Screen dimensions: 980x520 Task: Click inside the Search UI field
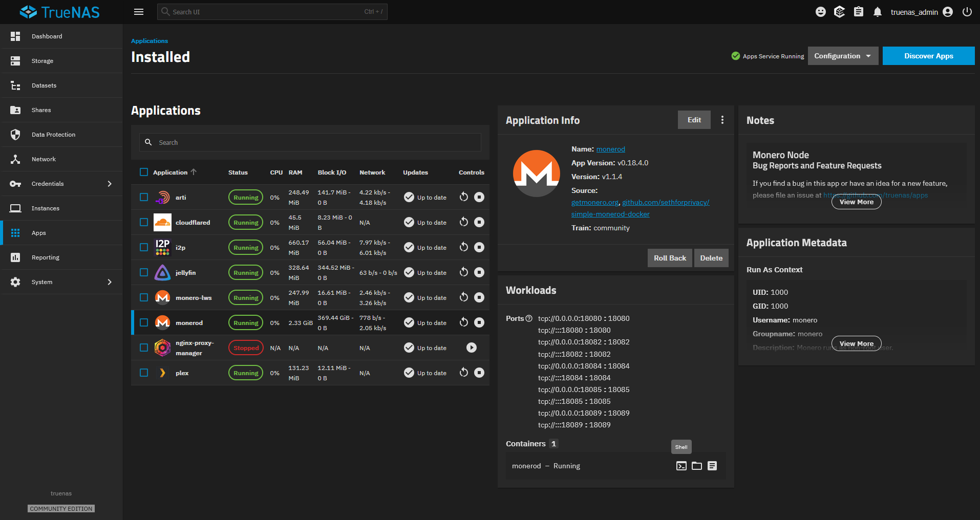271,11
